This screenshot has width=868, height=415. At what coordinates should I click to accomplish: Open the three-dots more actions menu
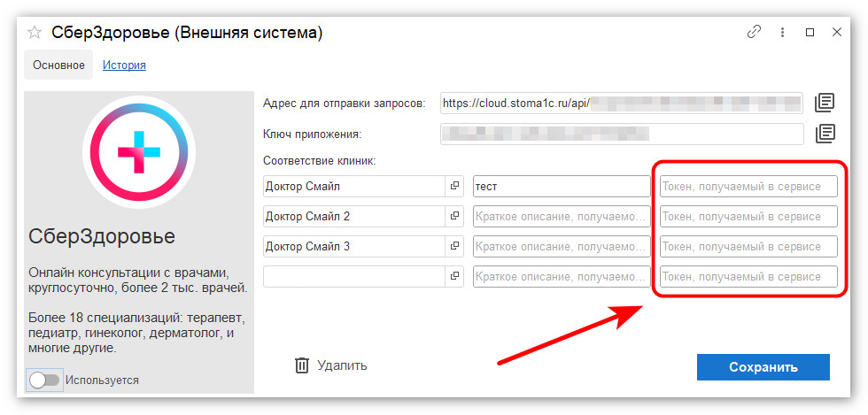point(782,32)
